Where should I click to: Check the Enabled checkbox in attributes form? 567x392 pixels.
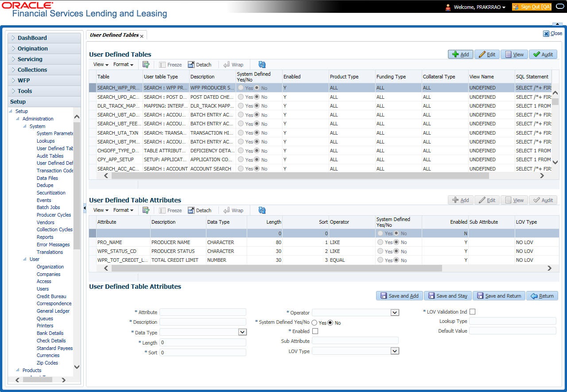pos(315,331)
